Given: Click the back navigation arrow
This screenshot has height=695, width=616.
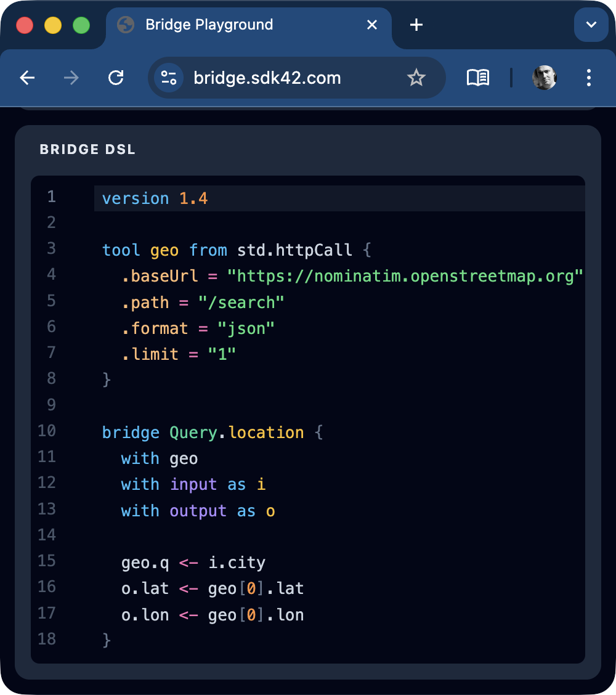Looking at the screenshot, I should (27, 78).
